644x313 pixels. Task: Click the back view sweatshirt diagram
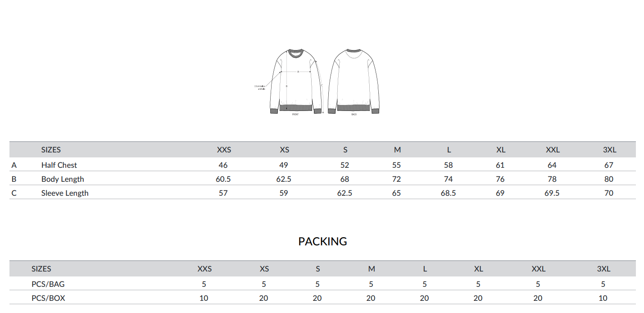click(354, 81)
